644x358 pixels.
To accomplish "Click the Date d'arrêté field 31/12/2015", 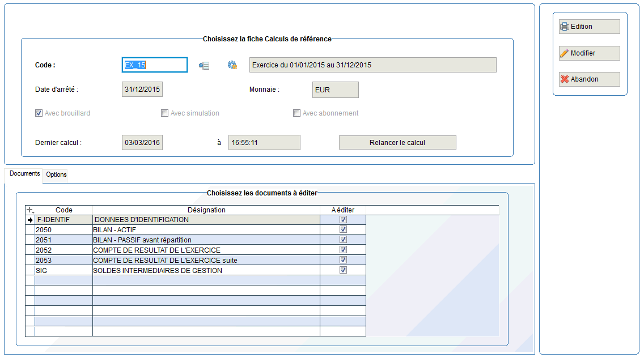I will coord(142,90).
